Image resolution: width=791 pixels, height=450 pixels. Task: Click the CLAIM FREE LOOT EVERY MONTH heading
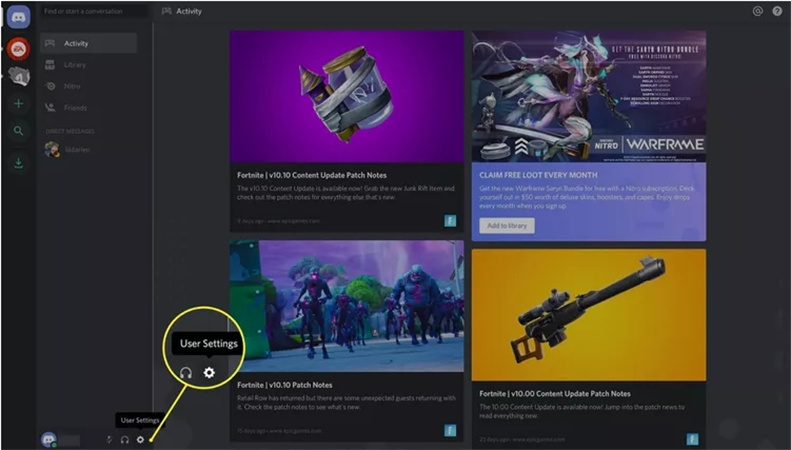pos(538,175)
